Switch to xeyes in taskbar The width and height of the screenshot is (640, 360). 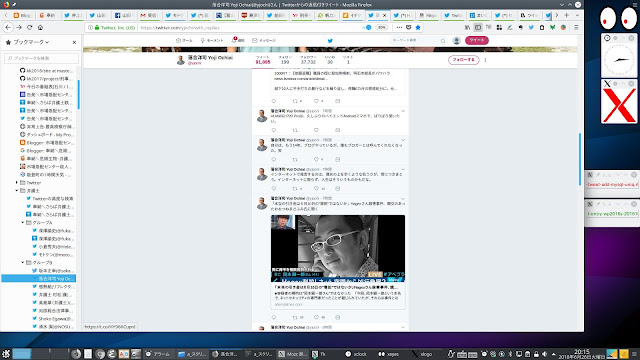pyautogui.click(x=389, y=354)
